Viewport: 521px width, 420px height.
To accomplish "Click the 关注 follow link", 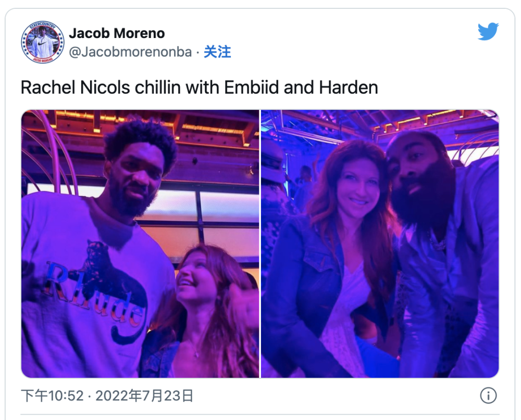I will point(217,52).
